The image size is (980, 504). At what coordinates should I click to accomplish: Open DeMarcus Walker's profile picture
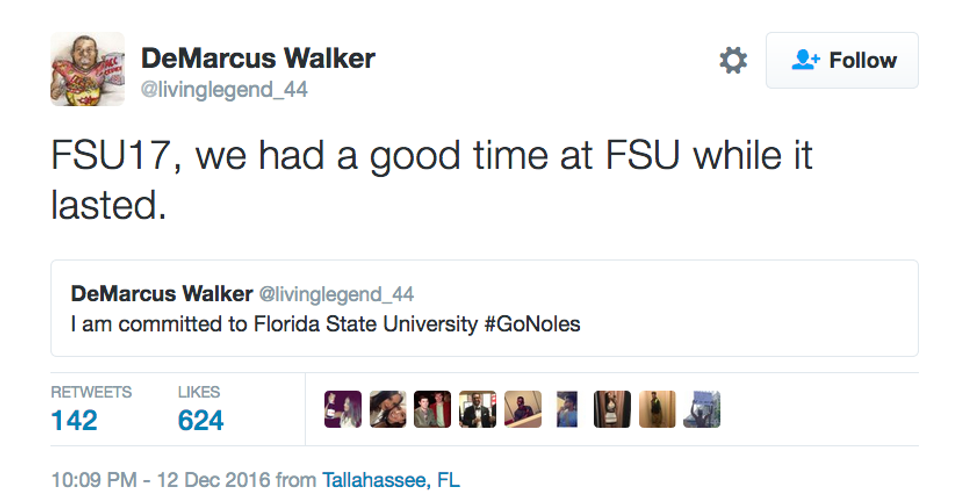87,69
